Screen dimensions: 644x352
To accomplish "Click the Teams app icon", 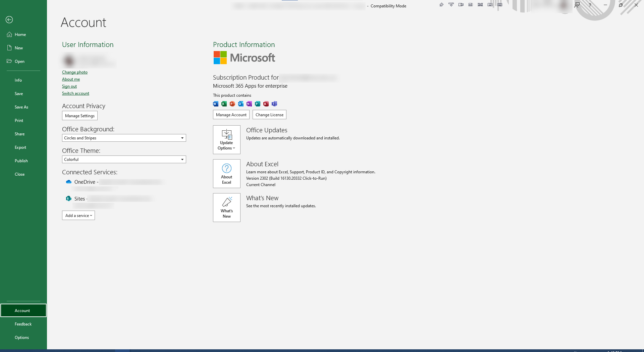I will tap(274, 104).
